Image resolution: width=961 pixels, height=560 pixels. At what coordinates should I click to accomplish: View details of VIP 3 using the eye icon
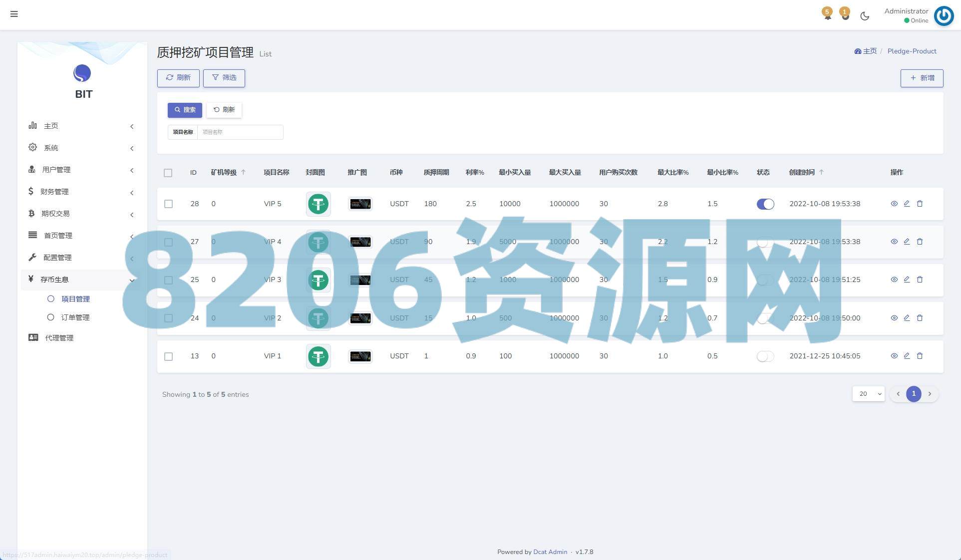tap(894, 280)
